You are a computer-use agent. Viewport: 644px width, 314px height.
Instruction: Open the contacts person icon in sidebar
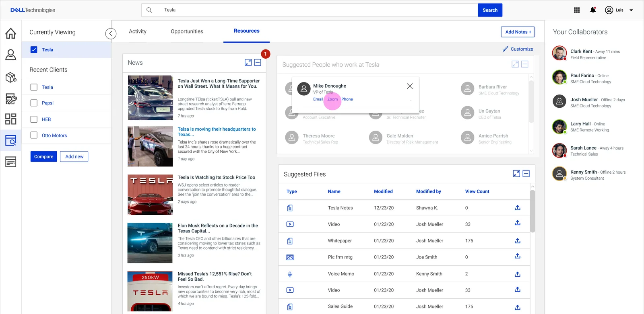pyautogui.click(x=11, y=55)
